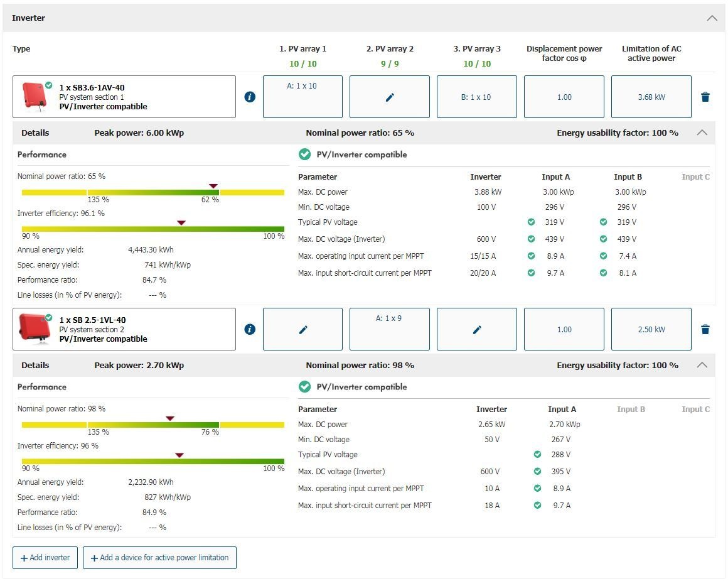Screen dimensions: 728x581
Task: Click Add a device for active power limitation
Action: click(x=159, y=558)
